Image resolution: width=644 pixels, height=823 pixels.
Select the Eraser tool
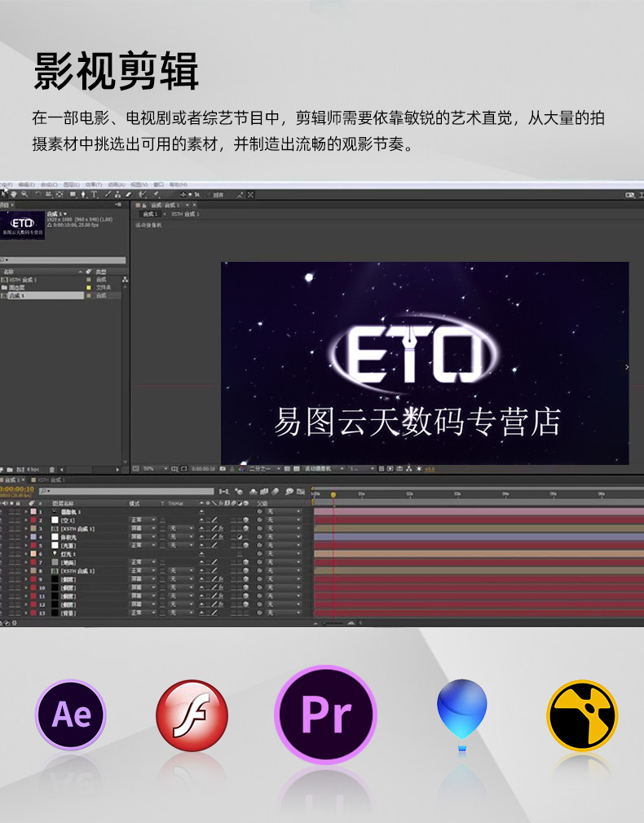pyautogui.click(x=128, y=195)
